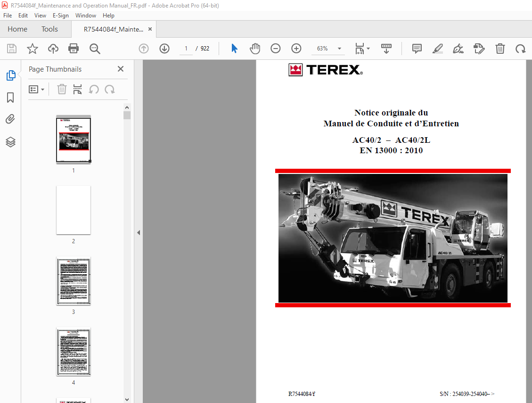Switch to the Tools tab
The width and height of the screenshot is (532, 403).
49,29
